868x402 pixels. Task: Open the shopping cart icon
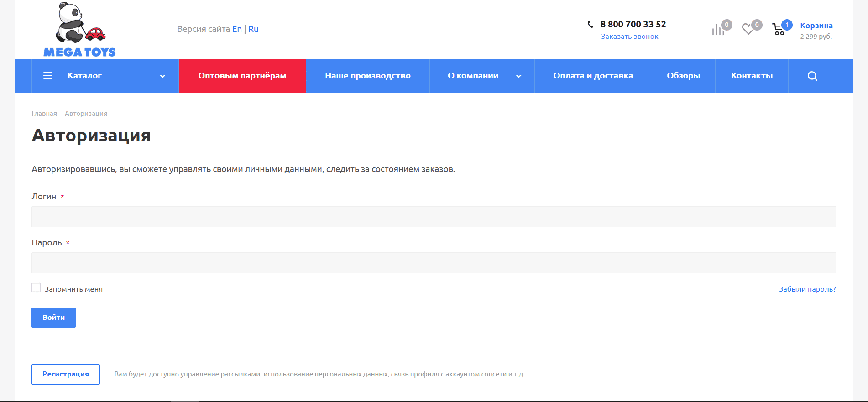779,30
